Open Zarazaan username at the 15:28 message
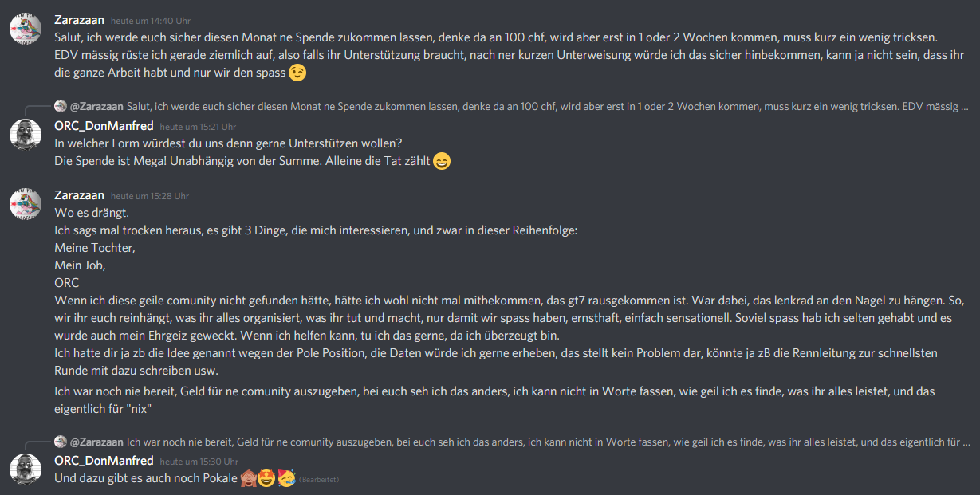Viewport: 980px width, 495px height. point(79,195)
